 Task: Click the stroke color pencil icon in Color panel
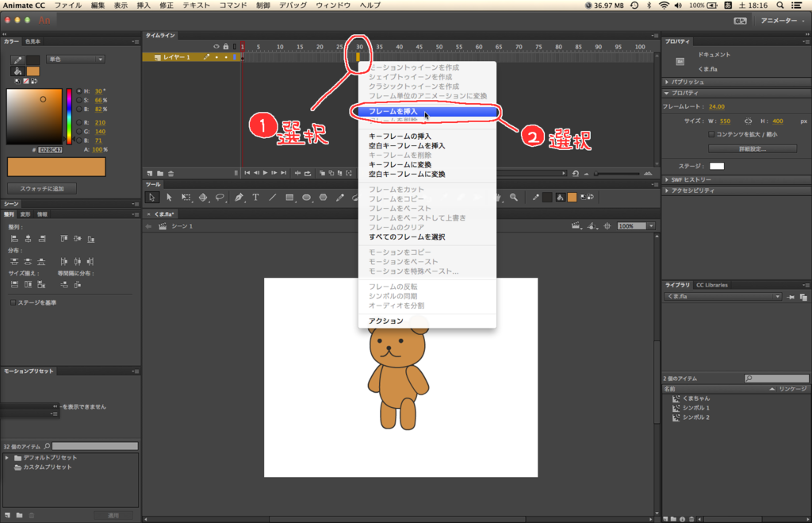point(17,60)
